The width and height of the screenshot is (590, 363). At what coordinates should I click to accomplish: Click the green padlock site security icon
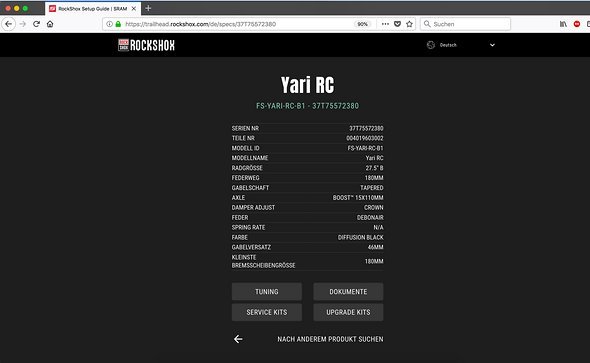point(118,24)
